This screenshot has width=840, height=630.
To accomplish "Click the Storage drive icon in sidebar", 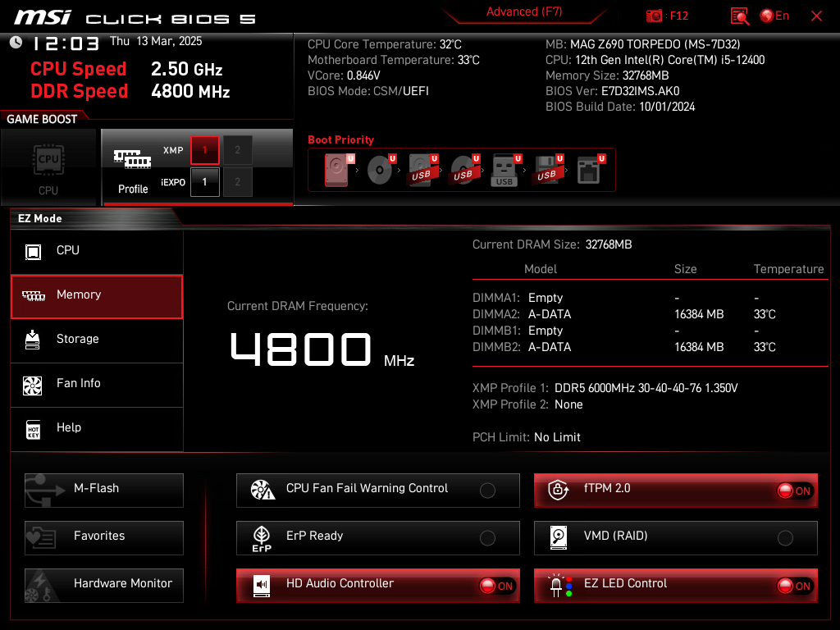I will coord(33,340).
